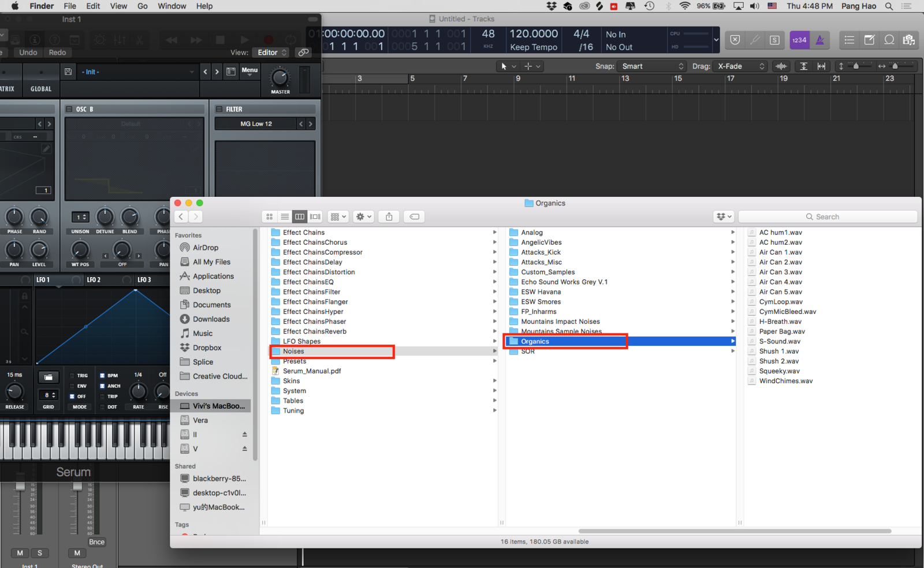Open the media browsers camera icon

(x=908, y=40)
